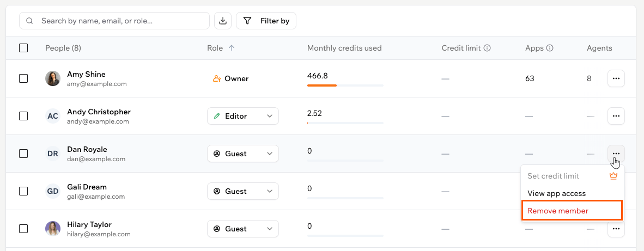The width and height of the screenshot is (644, 251).
Task: Click the Owner role icon for Amy Shine
Action: (x=217, y=78)
